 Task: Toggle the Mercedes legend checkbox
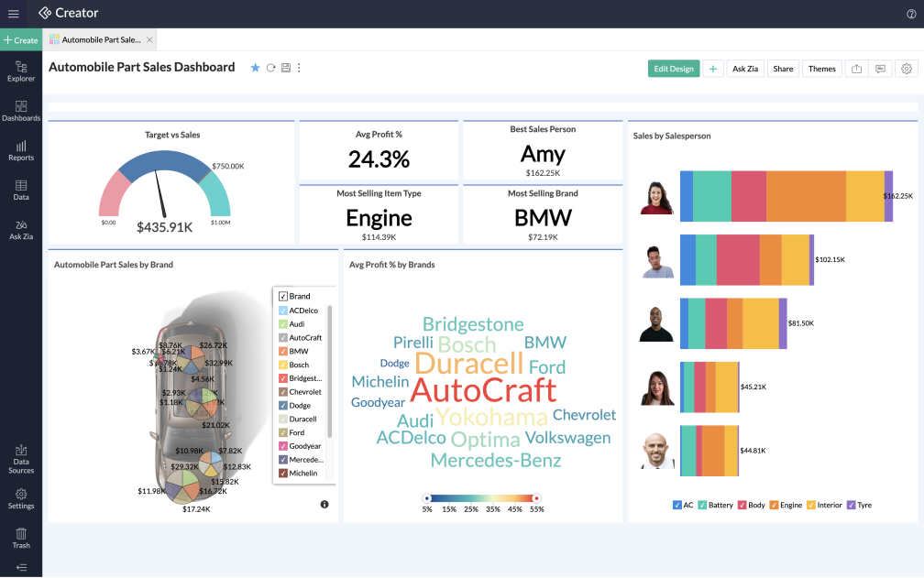click(283, 459)
